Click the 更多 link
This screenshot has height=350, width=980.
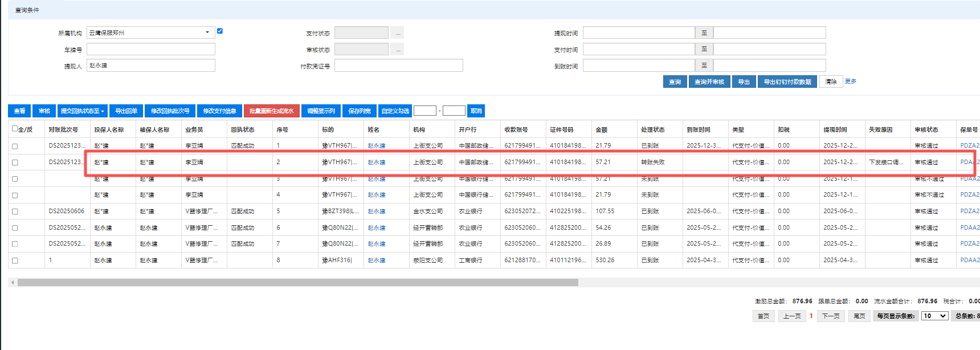[x=851, y=82]
